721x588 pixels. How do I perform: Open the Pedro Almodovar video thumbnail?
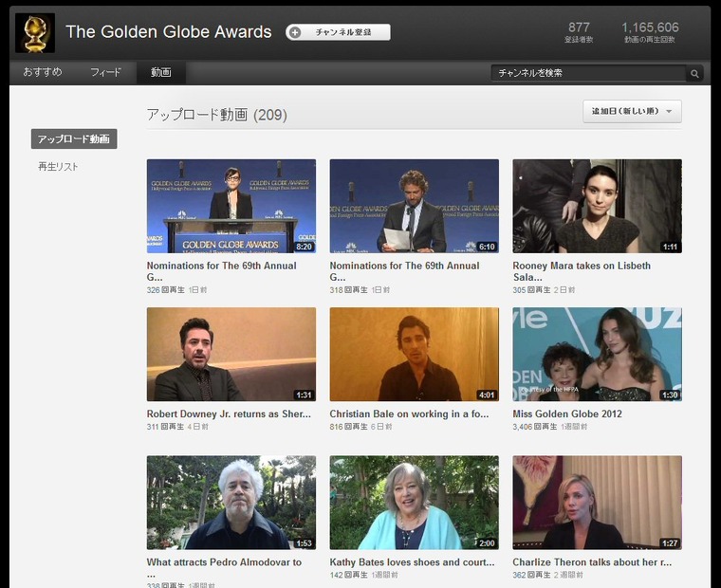[x=231, y=503]
